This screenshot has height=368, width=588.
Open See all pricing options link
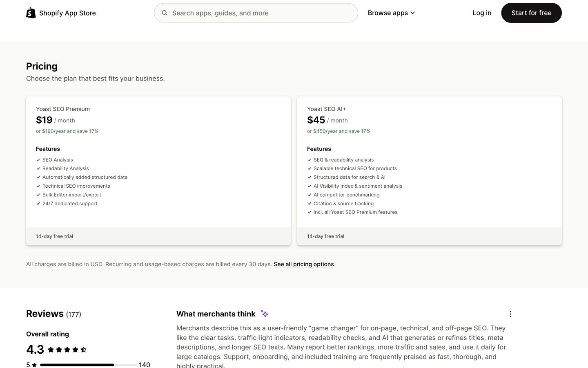tap(304, 264)
